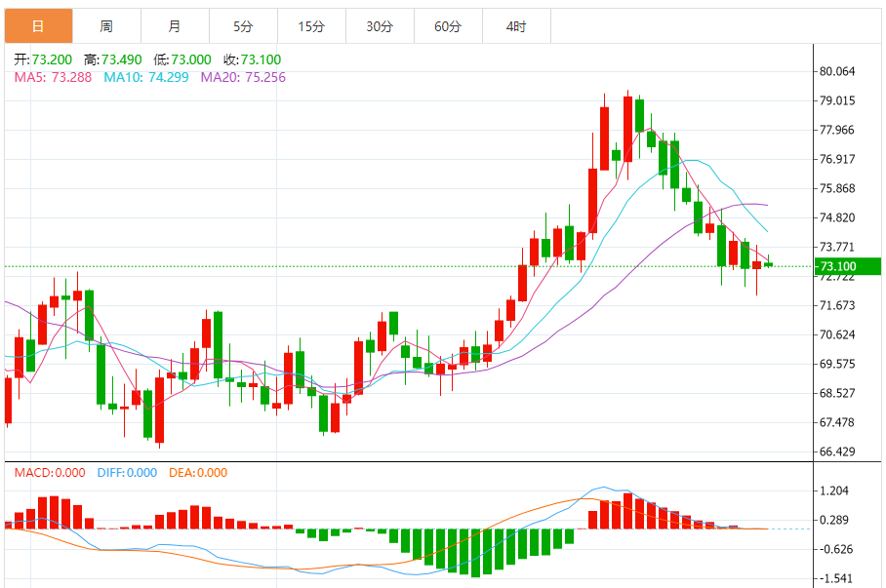Click the 69.575 price axis label
The height and width of the screenshot is (588, 886).
coord(837,364)
